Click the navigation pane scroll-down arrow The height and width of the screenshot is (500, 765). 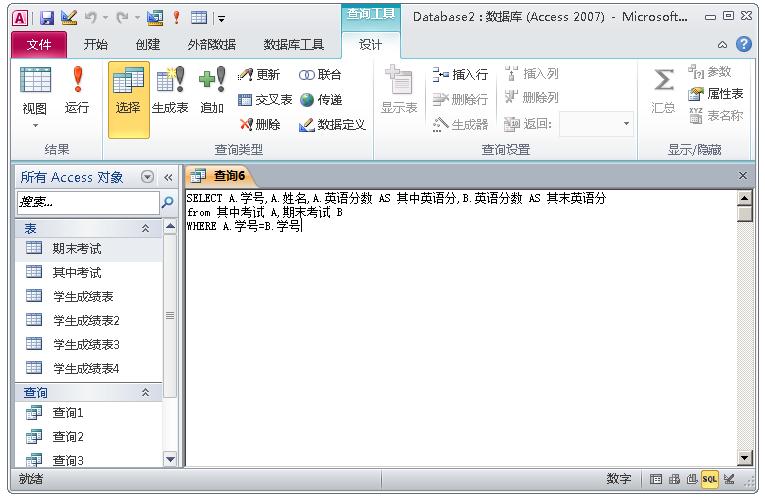(170, 459)
